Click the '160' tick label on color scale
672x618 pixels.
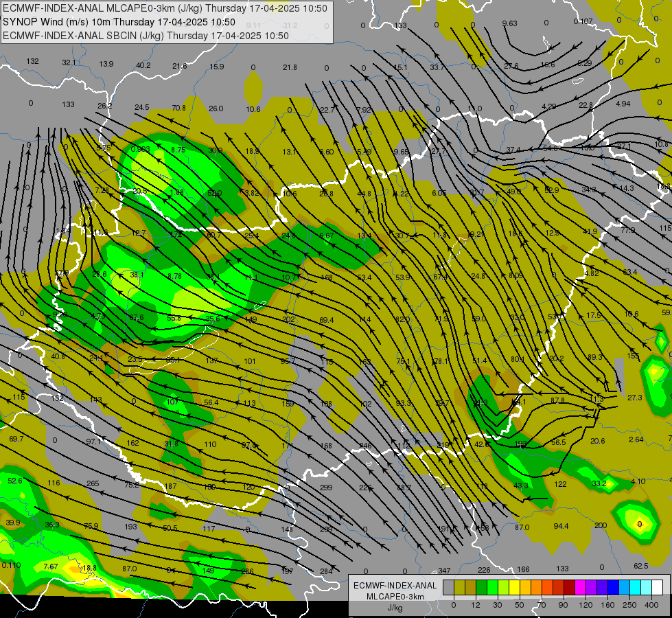607,605
